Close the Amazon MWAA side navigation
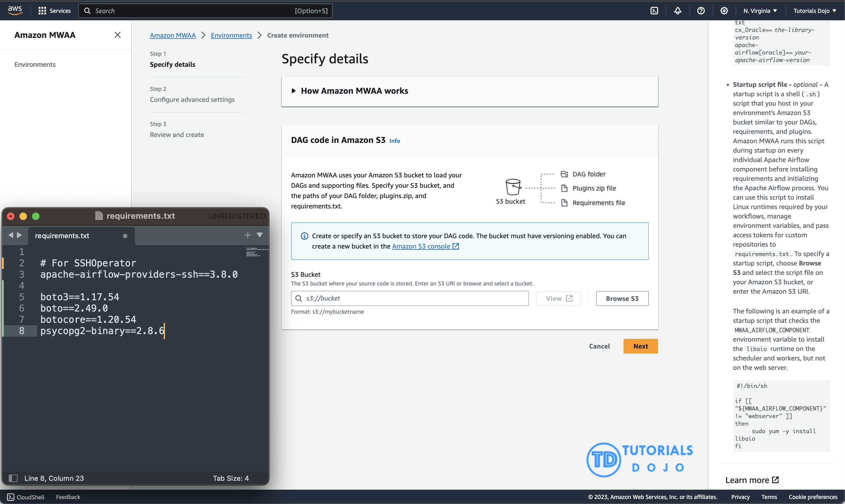845x504 pixels. (x=118, y=35)
